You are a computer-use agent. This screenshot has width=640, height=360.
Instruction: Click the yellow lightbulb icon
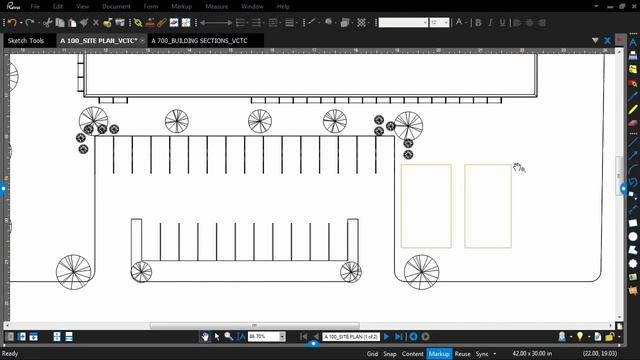pyautogui.click(x=580, y=336)
